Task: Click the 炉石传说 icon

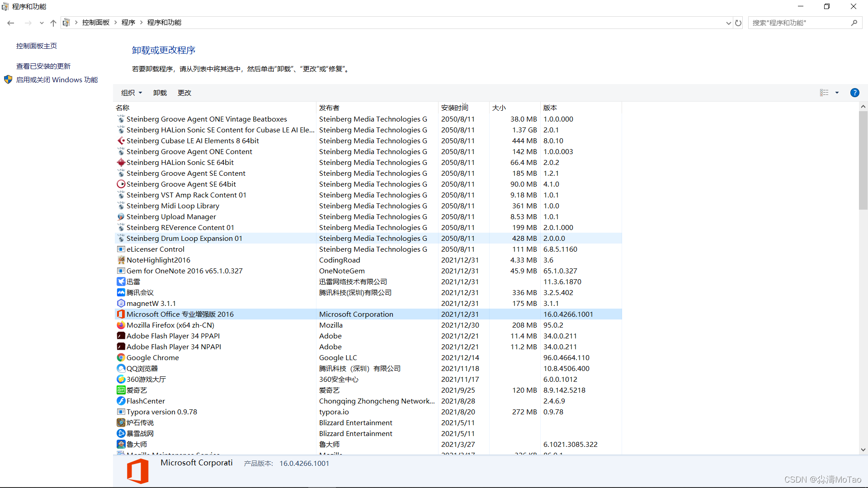Action: click(121, 422)
